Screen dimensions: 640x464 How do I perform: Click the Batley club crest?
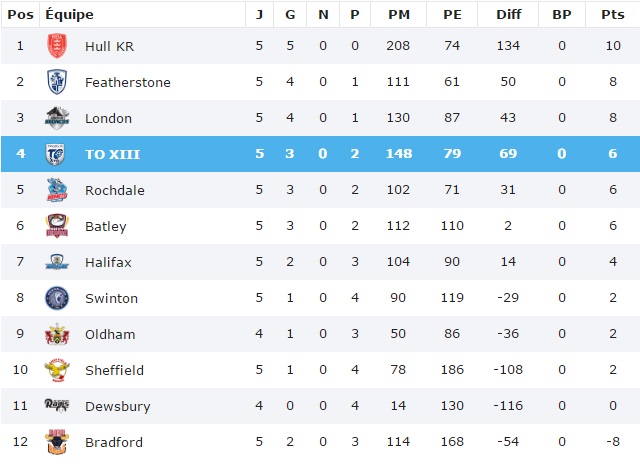pos(57,226)
